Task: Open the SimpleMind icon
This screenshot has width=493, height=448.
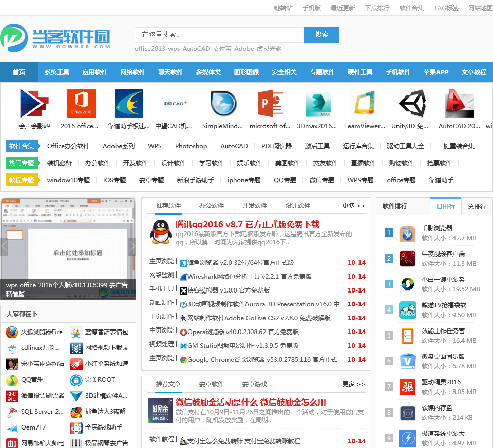Action: click(223, 103)
